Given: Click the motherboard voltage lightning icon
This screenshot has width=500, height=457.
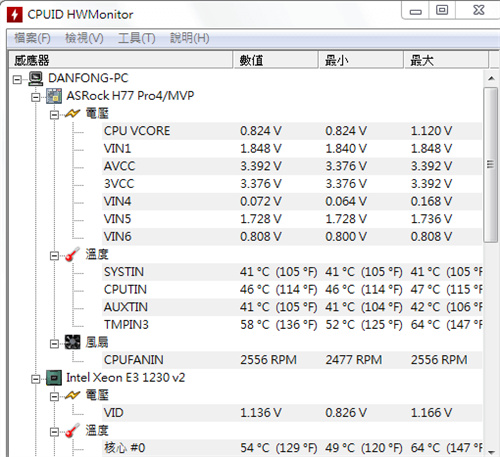Looking at the screenshot, I should 72,114.
